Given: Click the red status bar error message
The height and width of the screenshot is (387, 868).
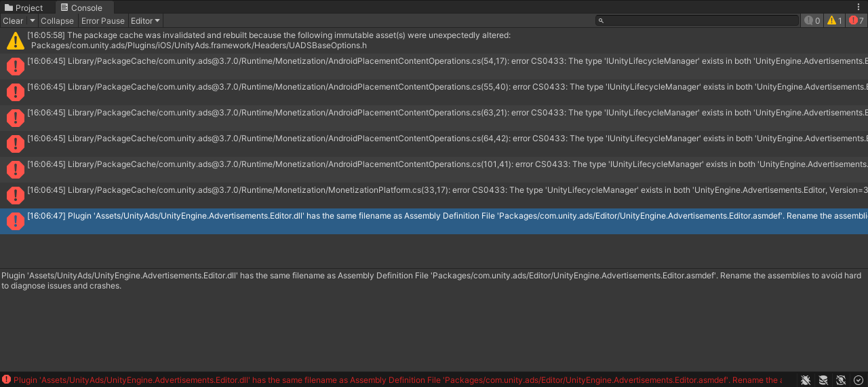Looking at the screenshot, I should 397,380.
